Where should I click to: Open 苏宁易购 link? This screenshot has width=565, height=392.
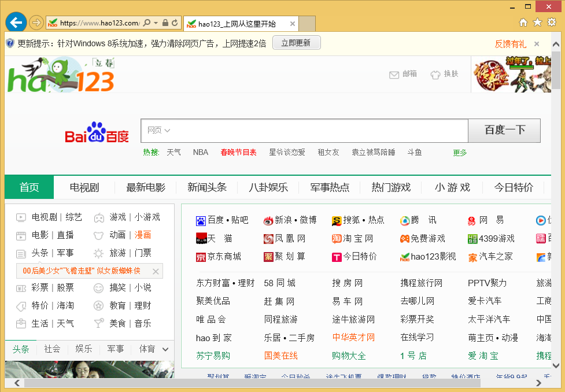coord(213,356)
